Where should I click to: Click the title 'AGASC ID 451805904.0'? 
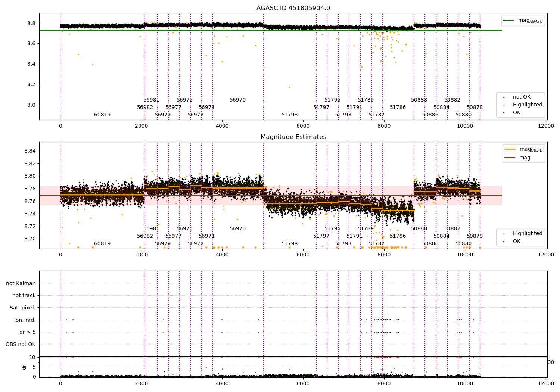293,8
